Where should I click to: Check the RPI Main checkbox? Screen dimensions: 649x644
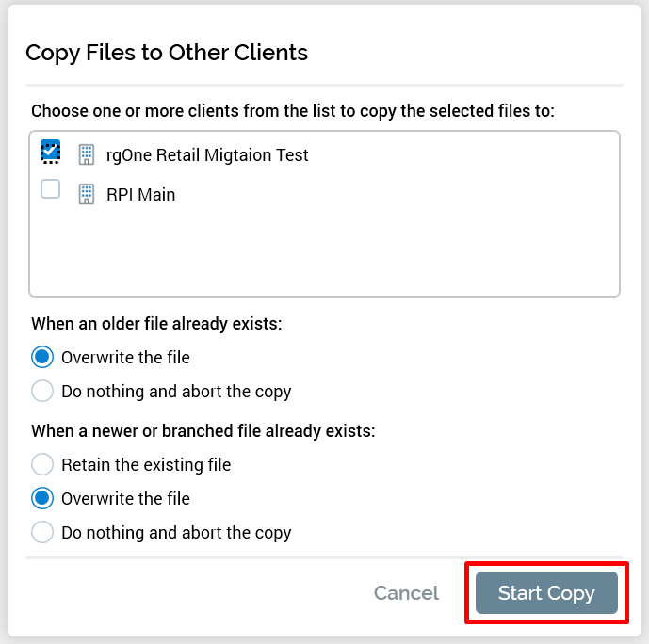pyautogui.click(x=51, y=190)
